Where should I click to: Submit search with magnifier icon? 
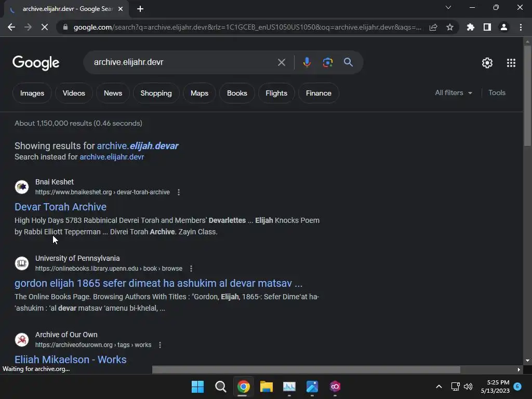pyautogui.click(x=349, y=62)
